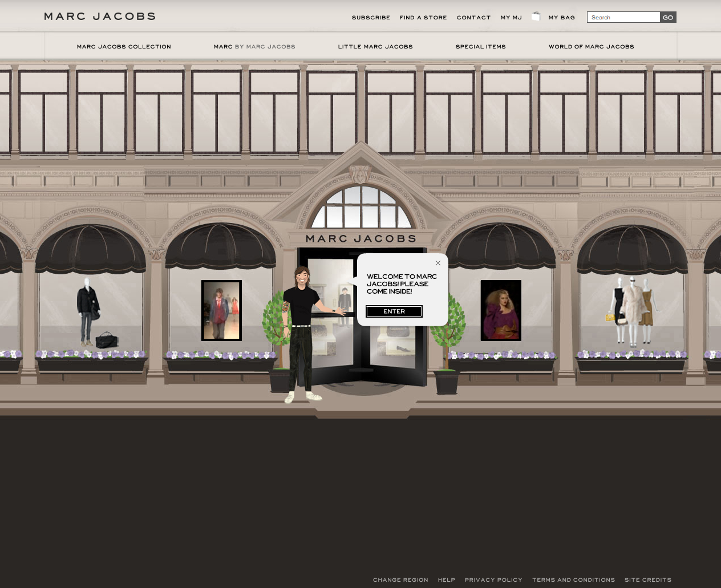The height and width of the screenshot is (588, 721).
Task: Click the GO search button
Action: tap(668, 17)
